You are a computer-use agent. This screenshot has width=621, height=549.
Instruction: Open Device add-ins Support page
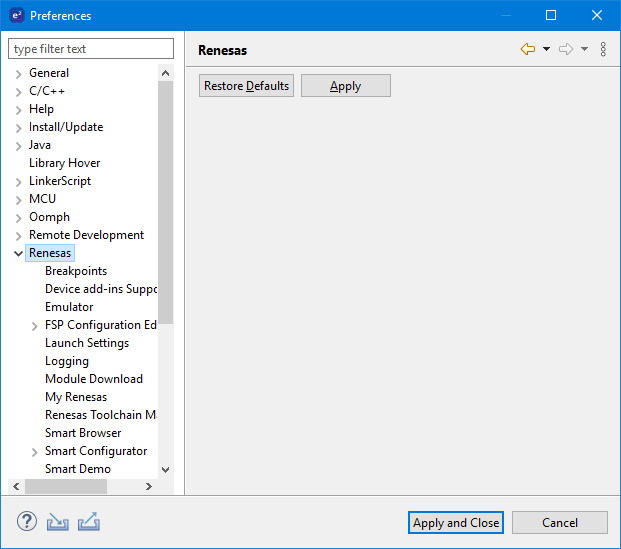coord(101,289)
